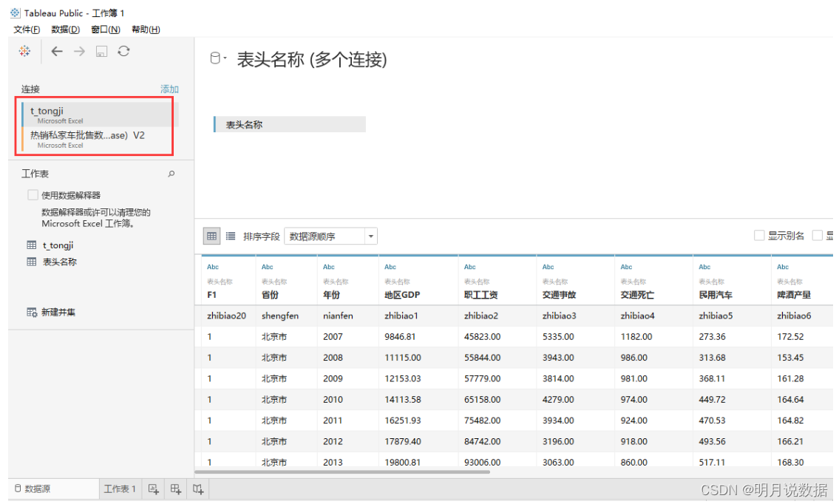Screen dimensions: 839x504
Task: Click the save disk icon in toolbar
Action: point(102,52)
